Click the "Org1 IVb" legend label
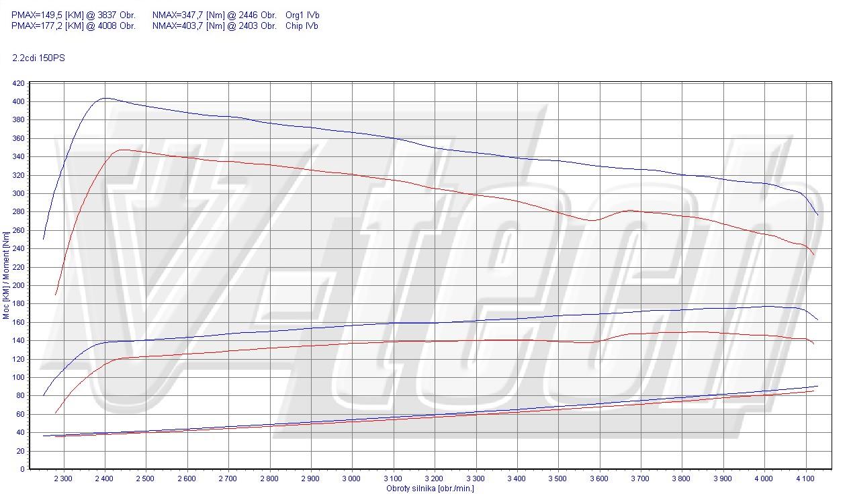Screen dimensions: 849x504 pos(302,15)
